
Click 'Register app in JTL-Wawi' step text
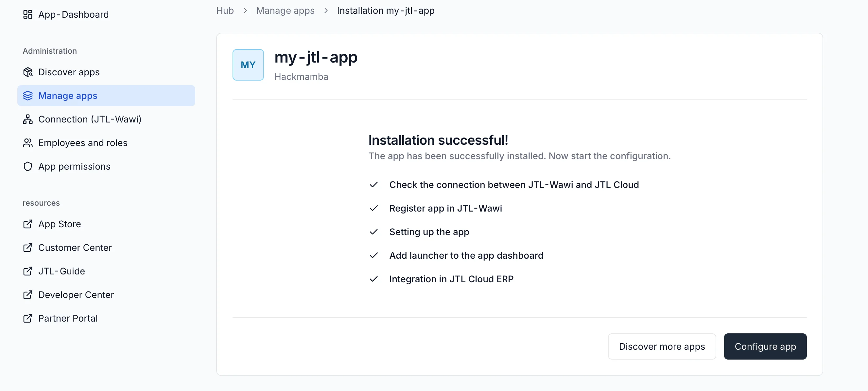pyautogui.click(x=445, y=209)
